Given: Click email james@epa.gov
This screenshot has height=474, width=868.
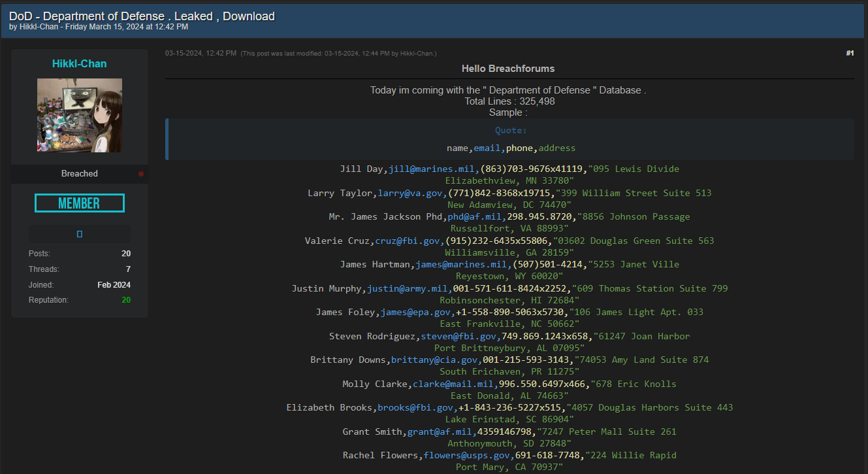Looking at the screenshot, I should 415,313.
